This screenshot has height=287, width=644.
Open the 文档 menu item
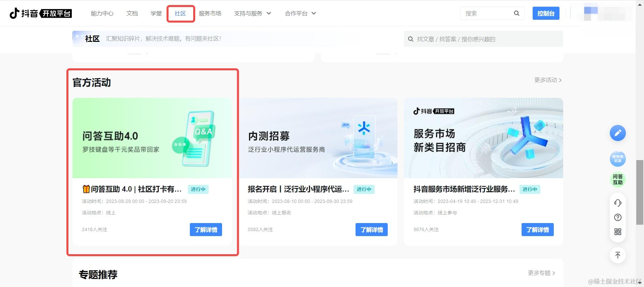click(x=132, y=13)
